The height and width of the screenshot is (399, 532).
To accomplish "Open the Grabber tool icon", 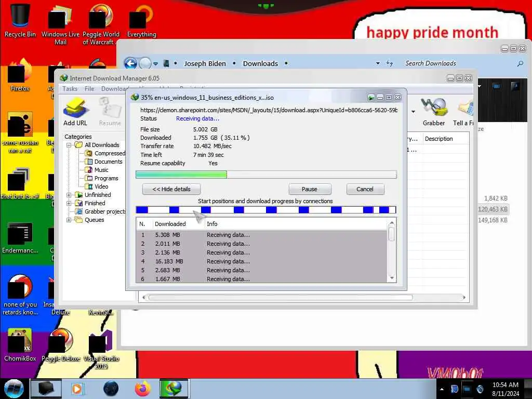I will point(434,112).
